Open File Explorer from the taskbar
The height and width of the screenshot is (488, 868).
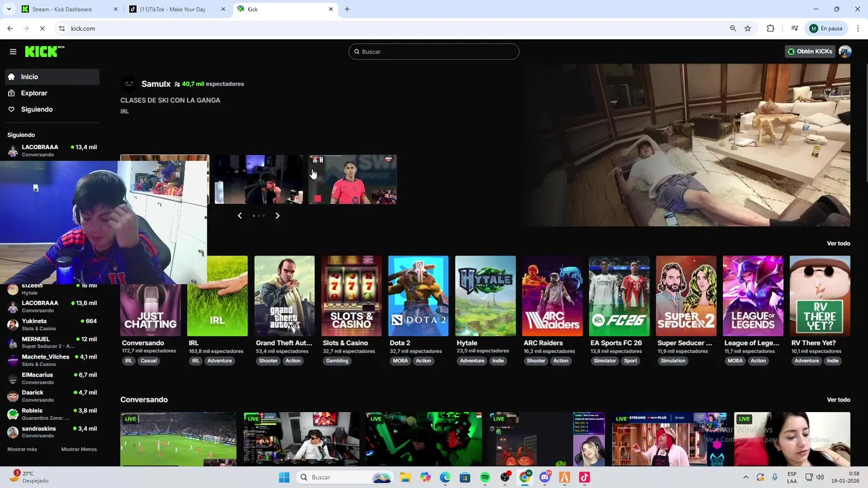point(405,477)
